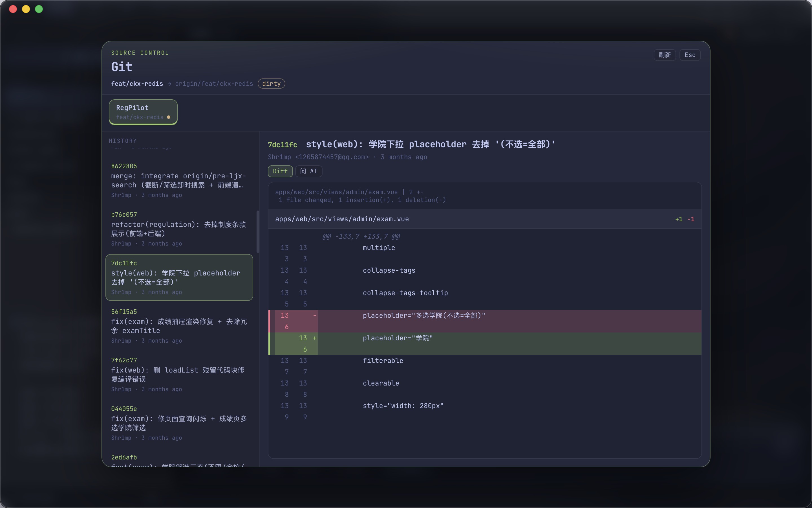Open commit b76c057 refactor(regulation)
Image resolution: width=812 pixels, height=508 pixels.
pos(179,229)
